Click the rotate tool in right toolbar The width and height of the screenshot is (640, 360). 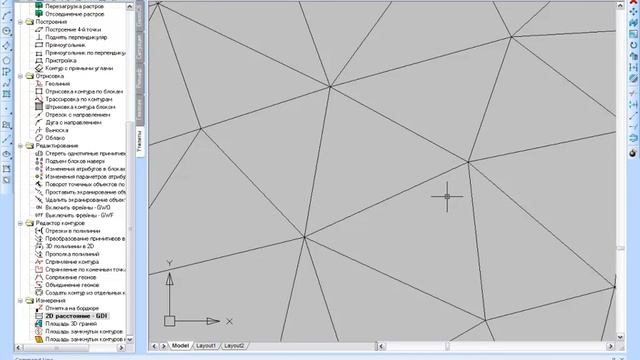click(633, 45)
